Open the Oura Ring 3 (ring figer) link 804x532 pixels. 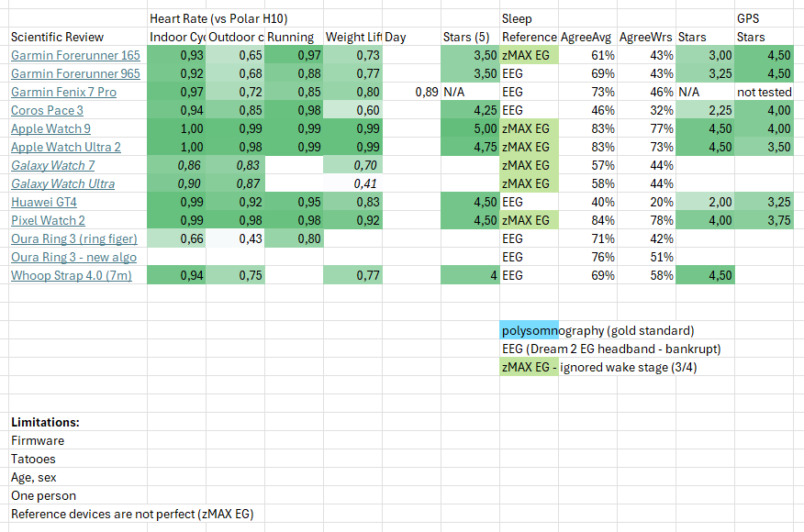click(x=73, y=239)
